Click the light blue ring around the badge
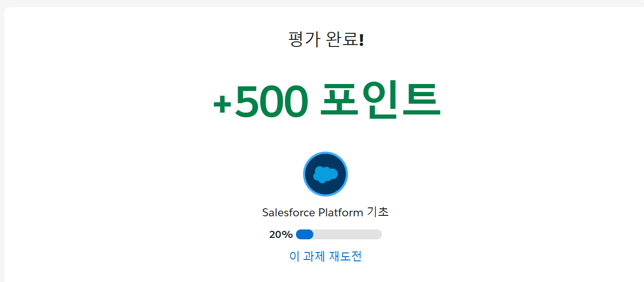Viewport: 644px width, 282px height. coord(326,153)
